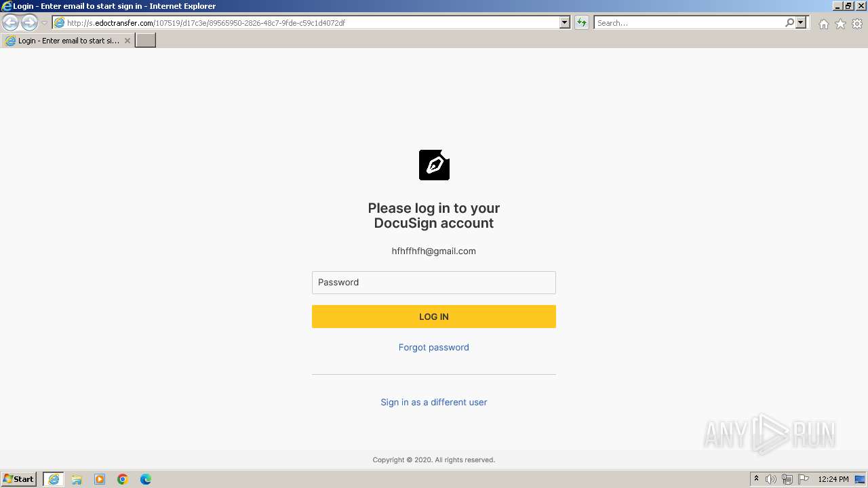This screenshot has height=488, width=868.
Task: Open the Tools gear icon
Action: click(x=857, y=24)
